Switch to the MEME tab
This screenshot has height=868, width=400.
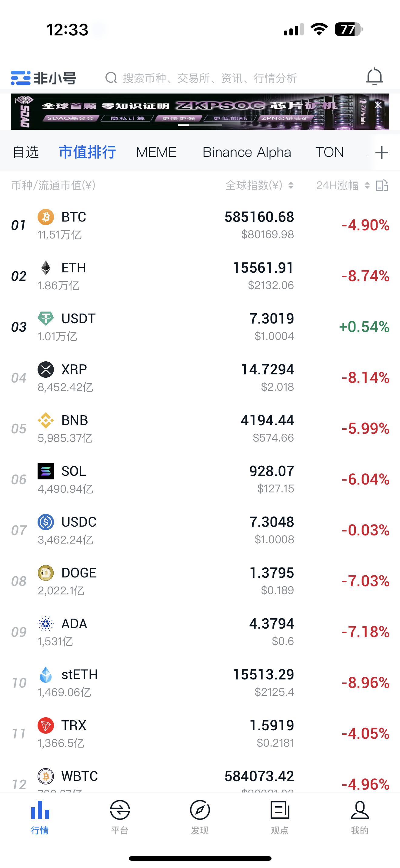156,152
